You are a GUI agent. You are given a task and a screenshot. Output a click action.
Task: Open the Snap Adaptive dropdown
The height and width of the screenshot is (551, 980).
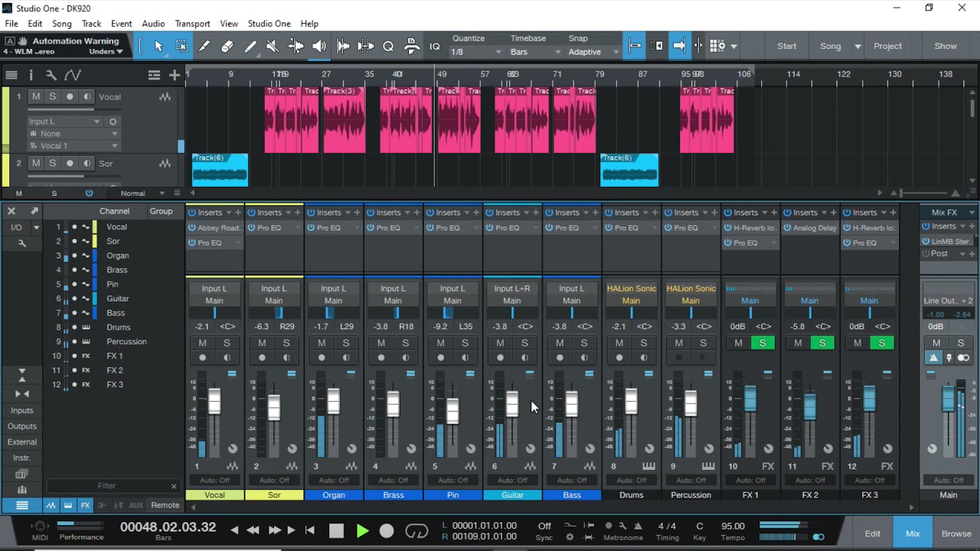pos(593,52)
